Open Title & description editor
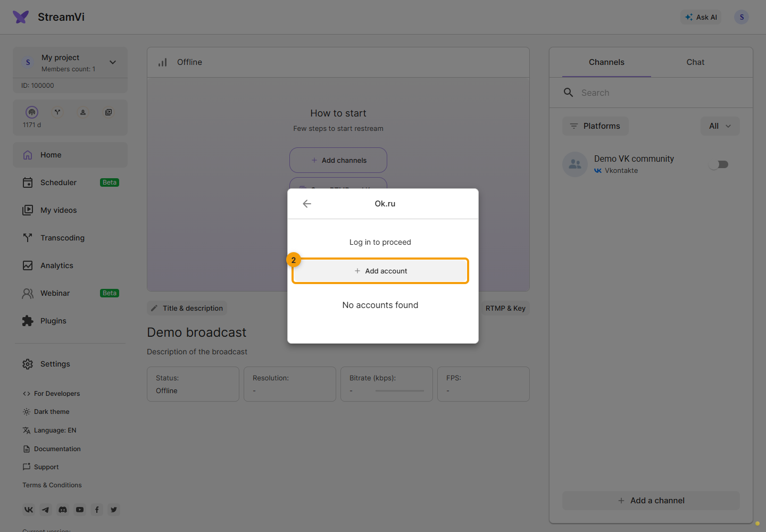 pyautogui.click(x=187, y=308)
